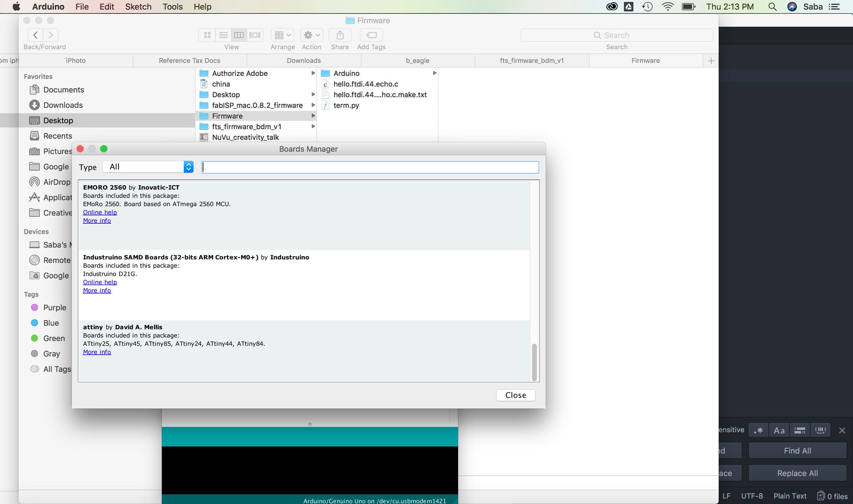This screenshot has width=853, height=504.
Task: Select Downloads in Finder sidebar
Action: [63, 105]
